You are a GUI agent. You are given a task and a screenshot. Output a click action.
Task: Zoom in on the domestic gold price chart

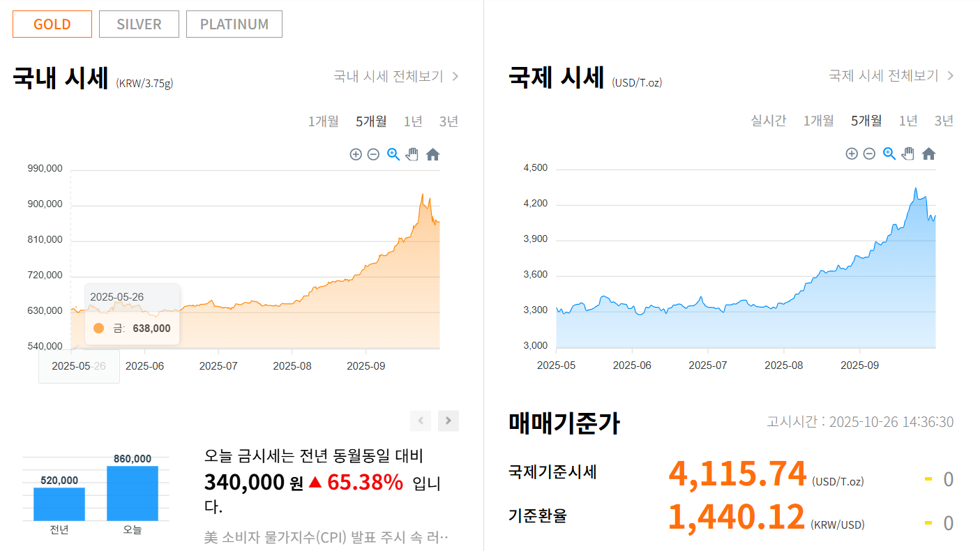click(356, 154)
